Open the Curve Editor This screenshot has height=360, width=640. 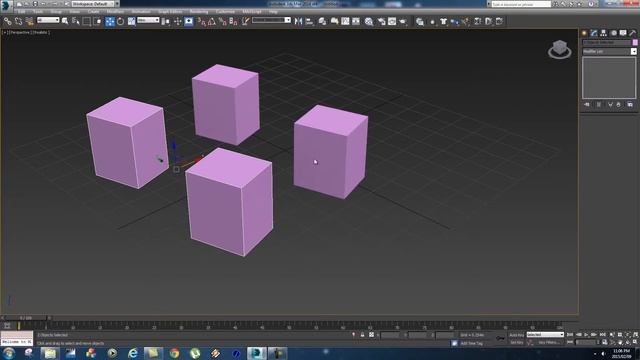pyautogui.click(x=345, y=21)
